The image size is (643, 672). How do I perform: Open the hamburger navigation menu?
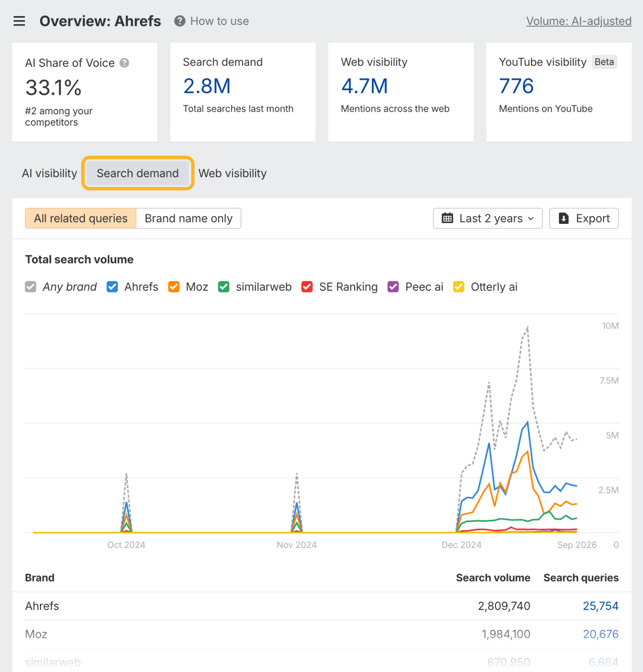(19, 21)
